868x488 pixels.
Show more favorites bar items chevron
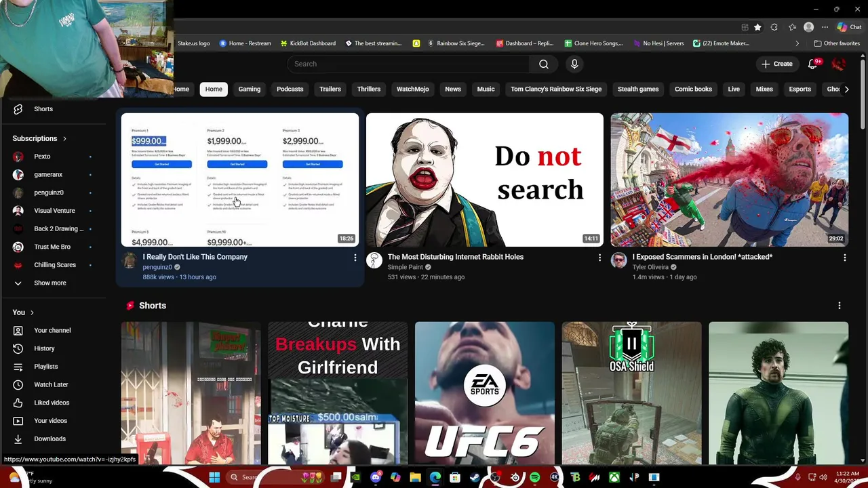[797, 43]
